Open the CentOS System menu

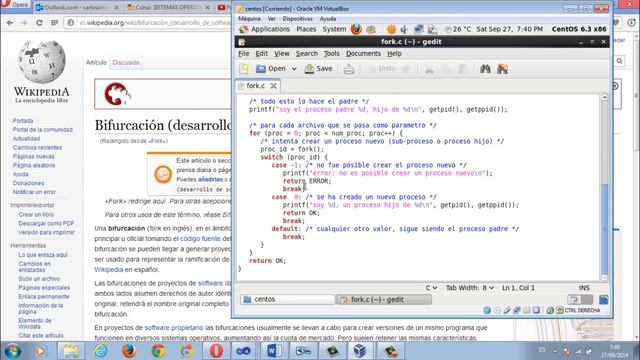pyautogui.click(x=334, y=29)
